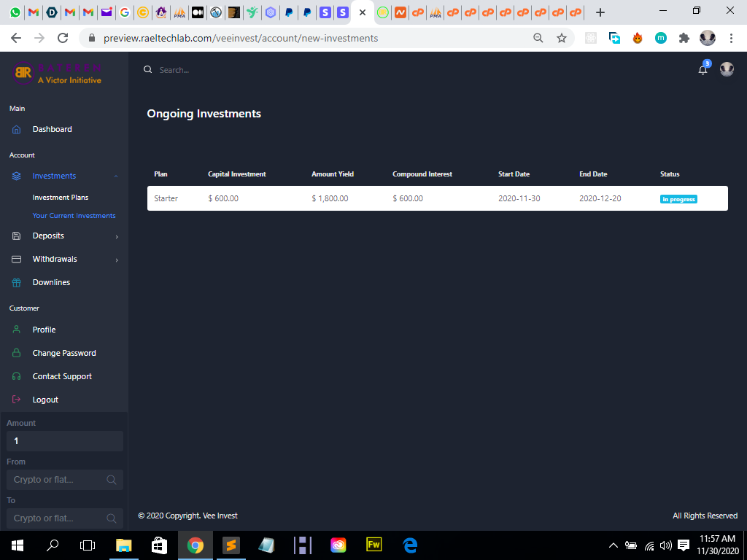The height and width of the screenshot is (560, 747).
Task: Open the Chrome extensions puzzle icon
Action: point(684,38)
